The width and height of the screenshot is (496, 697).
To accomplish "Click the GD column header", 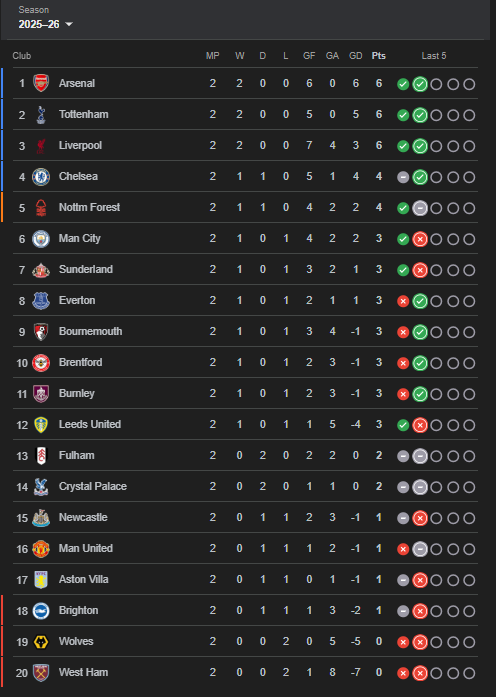I will coord(356,56).
